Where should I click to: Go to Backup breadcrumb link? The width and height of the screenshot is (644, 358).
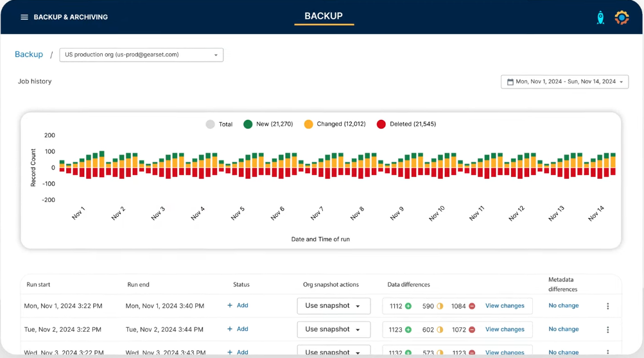tap(29, 55)
